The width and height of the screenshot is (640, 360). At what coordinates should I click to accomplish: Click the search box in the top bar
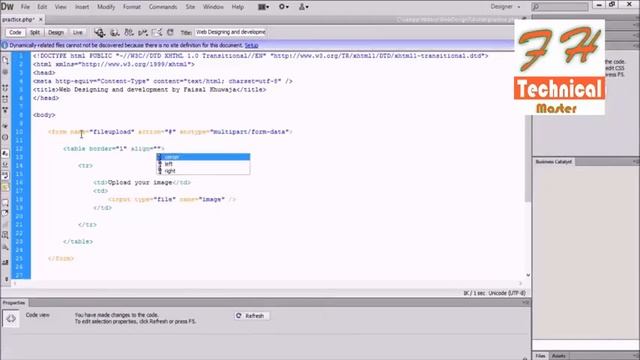pyautogui.click(x=560, y=7)
